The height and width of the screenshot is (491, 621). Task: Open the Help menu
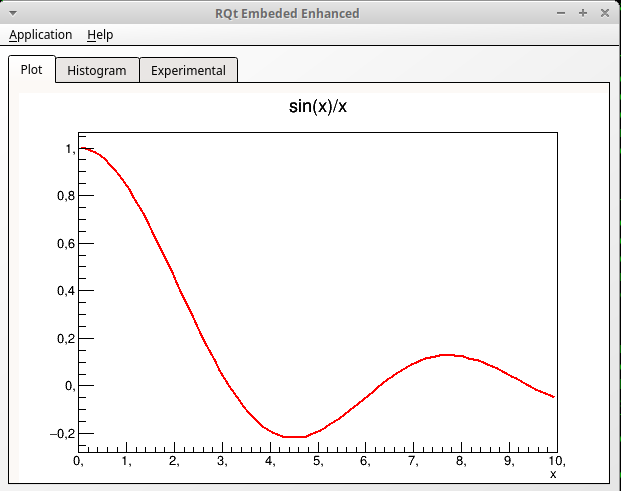tap(100, 35)
